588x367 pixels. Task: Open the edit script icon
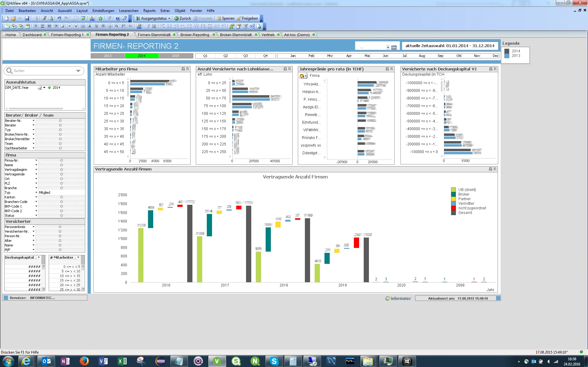point(44,18)
